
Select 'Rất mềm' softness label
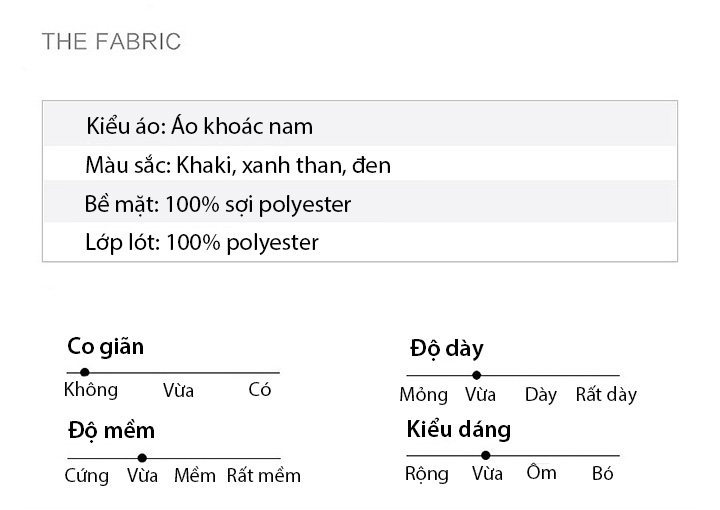pos(264,476)
